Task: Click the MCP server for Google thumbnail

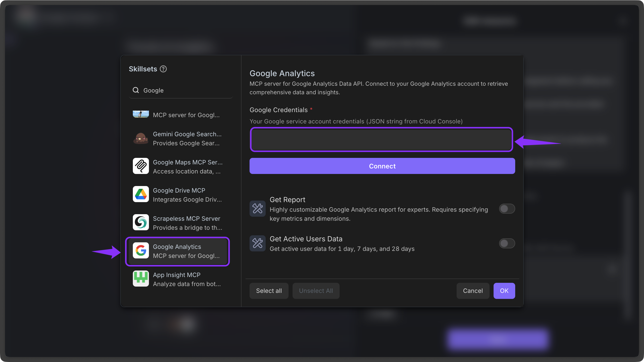Action: [141, 114]
